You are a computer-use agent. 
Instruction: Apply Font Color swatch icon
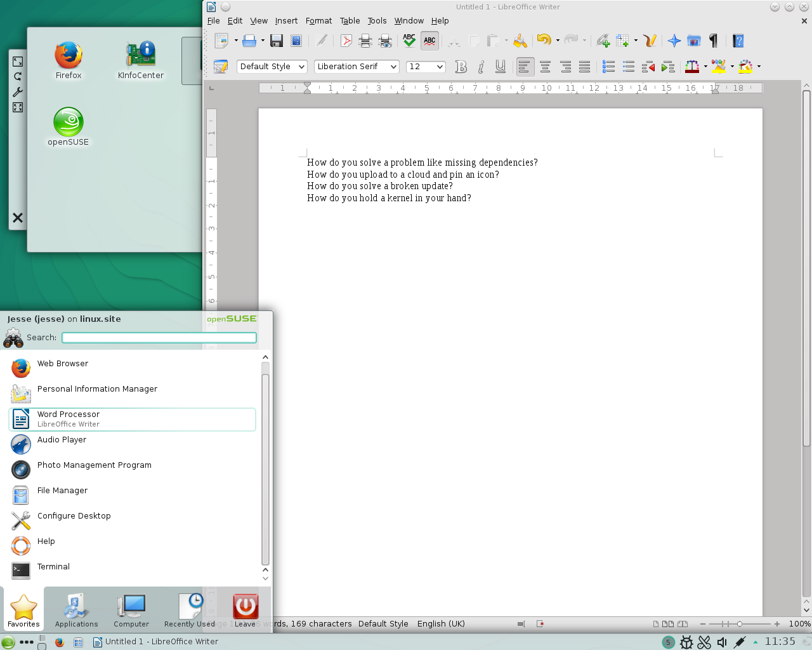[x=692, y=67]
